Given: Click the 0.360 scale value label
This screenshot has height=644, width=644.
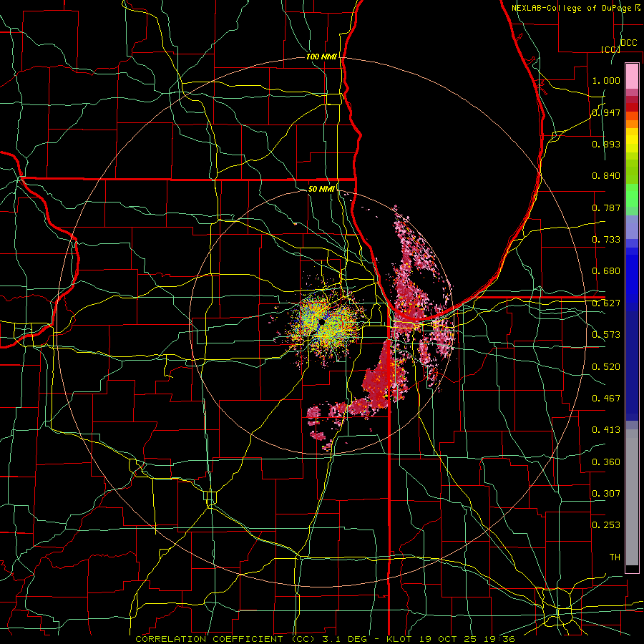Looking at the screenshot, I should 606,462.
